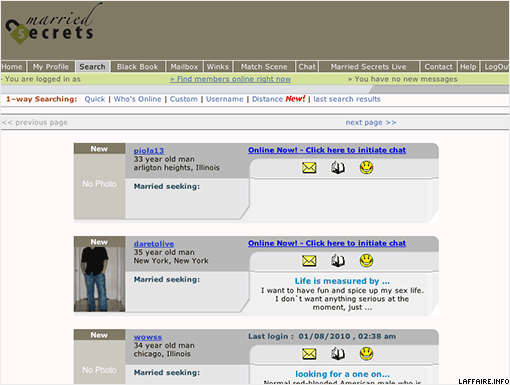510x385 pixels.
Task: Click wowss's 'Last login' date text
Action: coord(322,336)
